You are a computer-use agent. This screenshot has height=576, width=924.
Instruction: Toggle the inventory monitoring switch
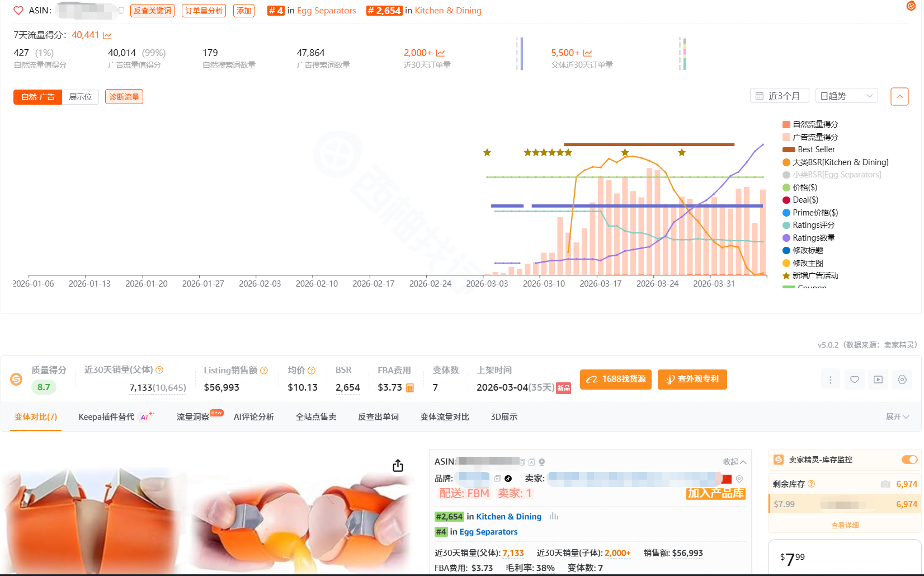point(909,460)
